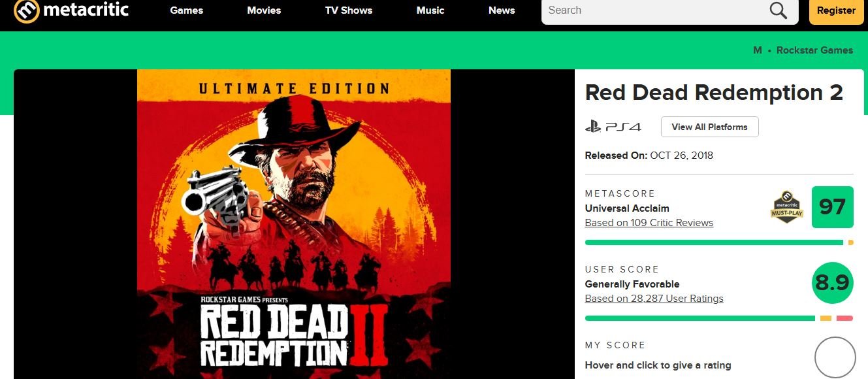The width and height of the screenshot is (868, 379).
Task: Click the 8.9 user score circle
Action: click(x=832, y=283)
